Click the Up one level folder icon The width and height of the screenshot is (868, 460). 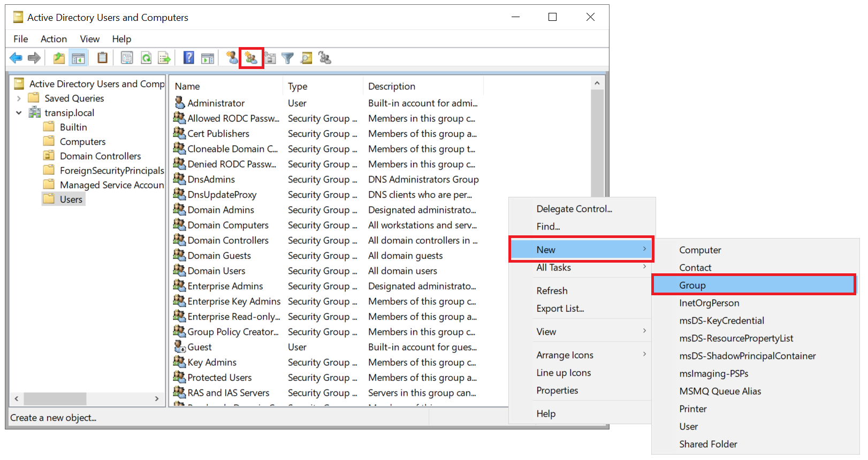click(x=59, y=58)
